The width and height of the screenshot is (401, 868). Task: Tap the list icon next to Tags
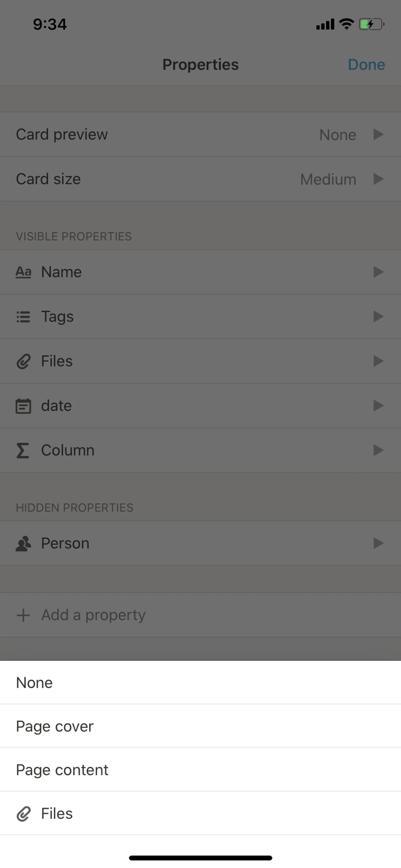click(23, 317)
